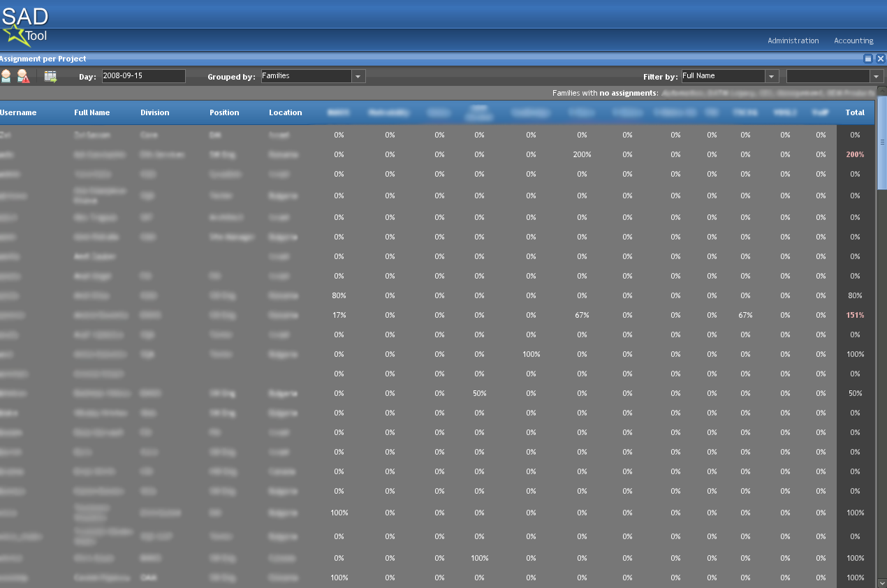Image resolution: width=887 pixels, height=588 pixels.
Task: Maximize the Assignment per Project panel
Action: (x=868, y=59)
